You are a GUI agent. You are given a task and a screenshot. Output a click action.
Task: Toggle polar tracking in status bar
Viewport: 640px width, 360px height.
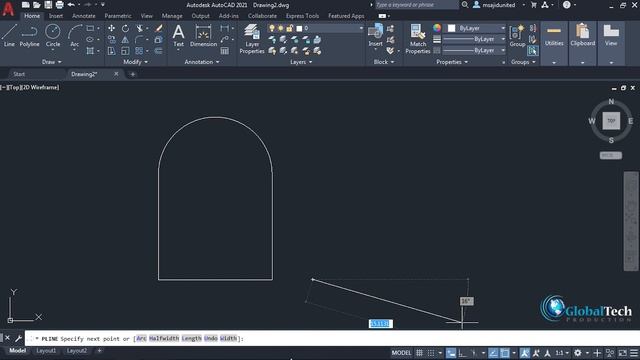474,353
